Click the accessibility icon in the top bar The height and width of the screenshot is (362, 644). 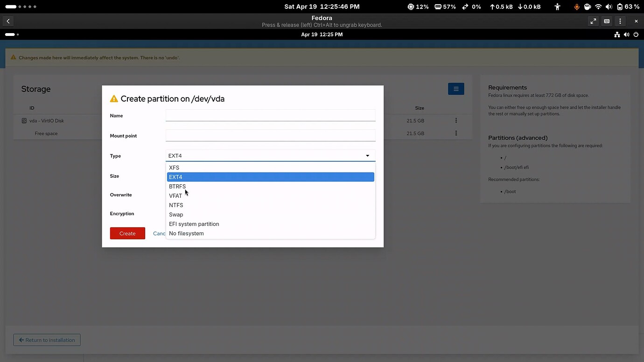pyautogui.click(x=557, y=7)
